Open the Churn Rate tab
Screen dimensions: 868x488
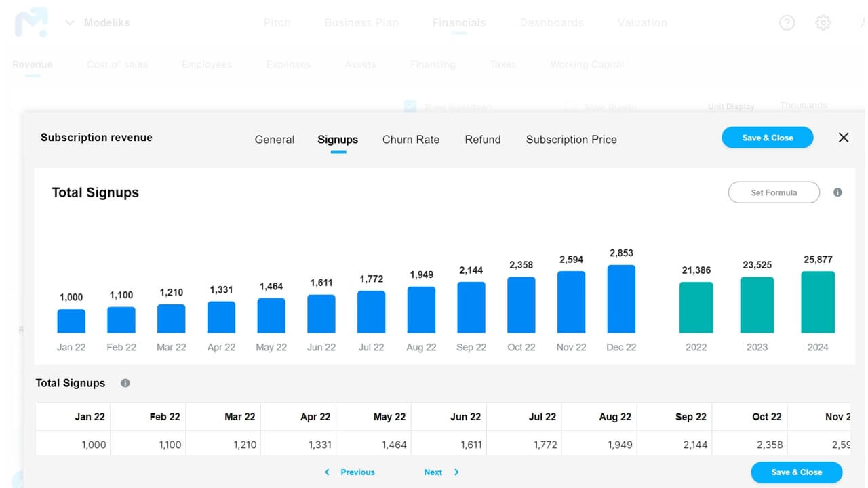[411, 140]
